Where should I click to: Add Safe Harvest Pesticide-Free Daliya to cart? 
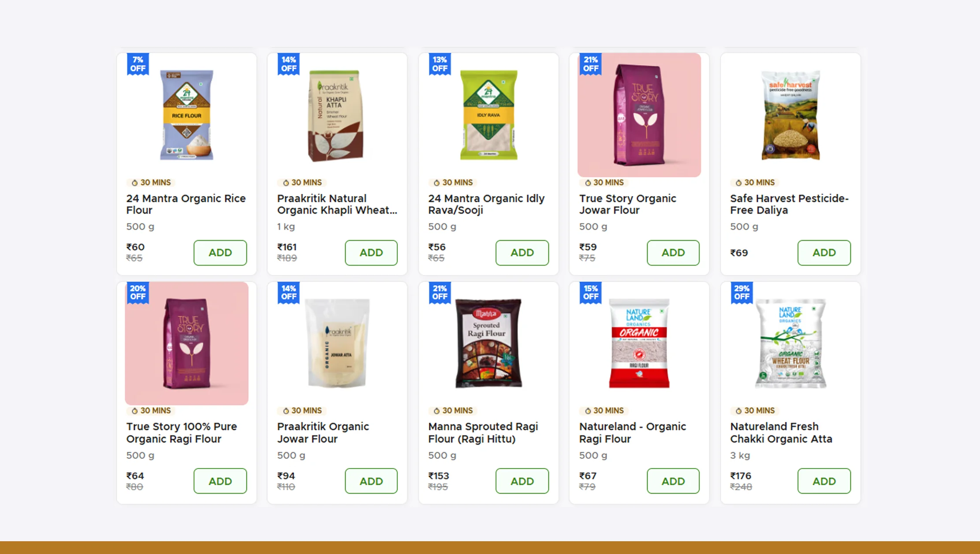coord(824,253)
